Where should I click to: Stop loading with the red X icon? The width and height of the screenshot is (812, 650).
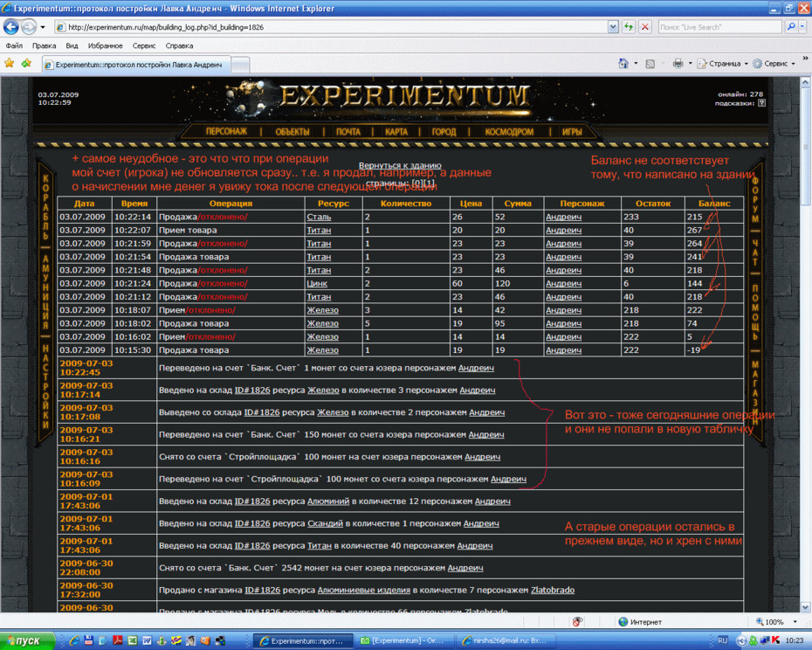[644, 27]
